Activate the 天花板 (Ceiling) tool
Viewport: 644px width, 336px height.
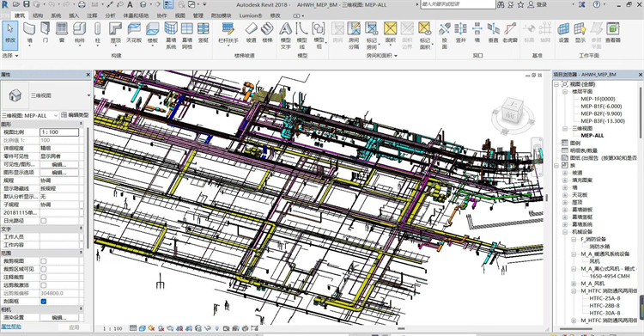134,33
